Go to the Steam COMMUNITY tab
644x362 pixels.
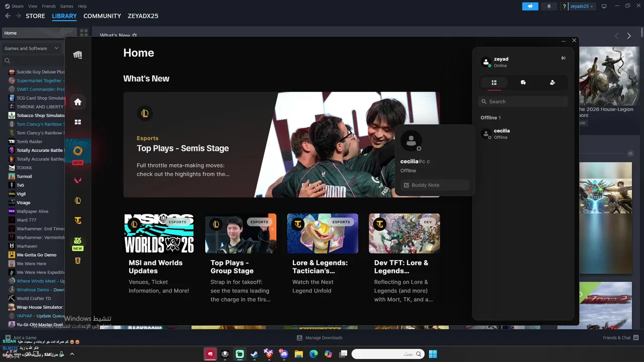click(x=102, y=16)
